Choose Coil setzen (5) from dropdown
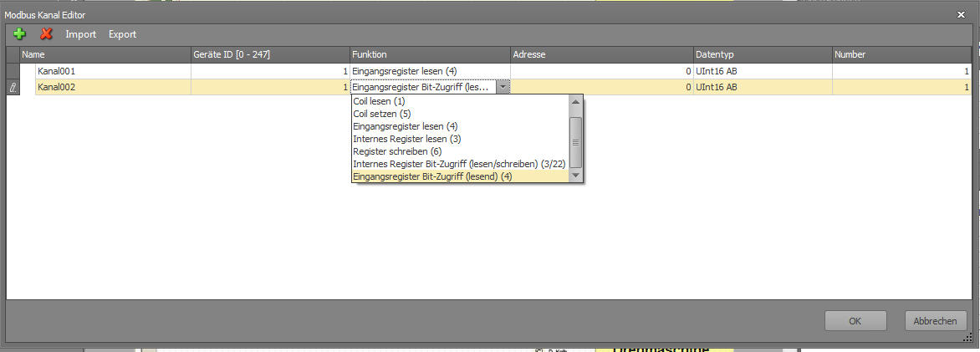980x352 pixels. 460,114
